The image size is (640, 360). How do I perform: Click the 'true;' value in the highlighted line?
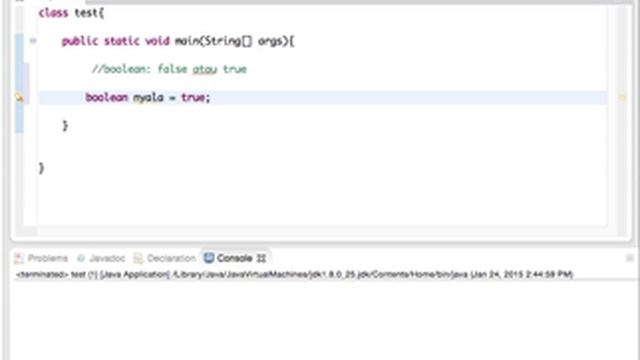pyautogui.click(x=196, y=98)
